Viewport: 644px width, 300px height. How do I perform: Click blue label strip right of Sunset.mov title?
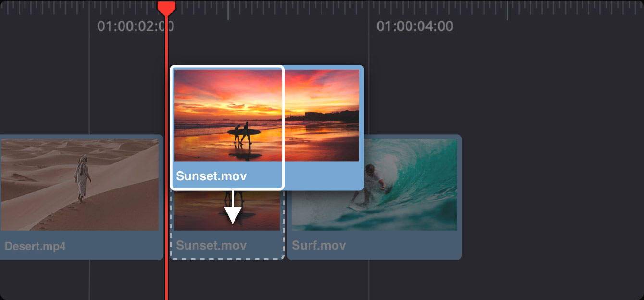coord(322,176)
